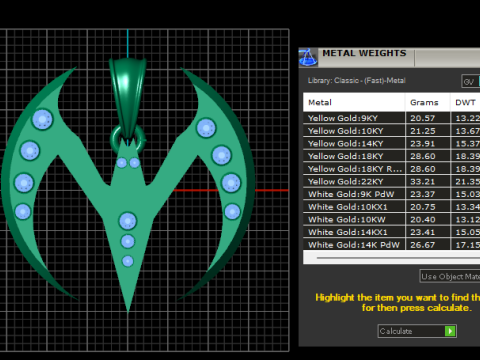Click the 23.37 grams value
The image size is (480, 360).
tap(423, 194)
